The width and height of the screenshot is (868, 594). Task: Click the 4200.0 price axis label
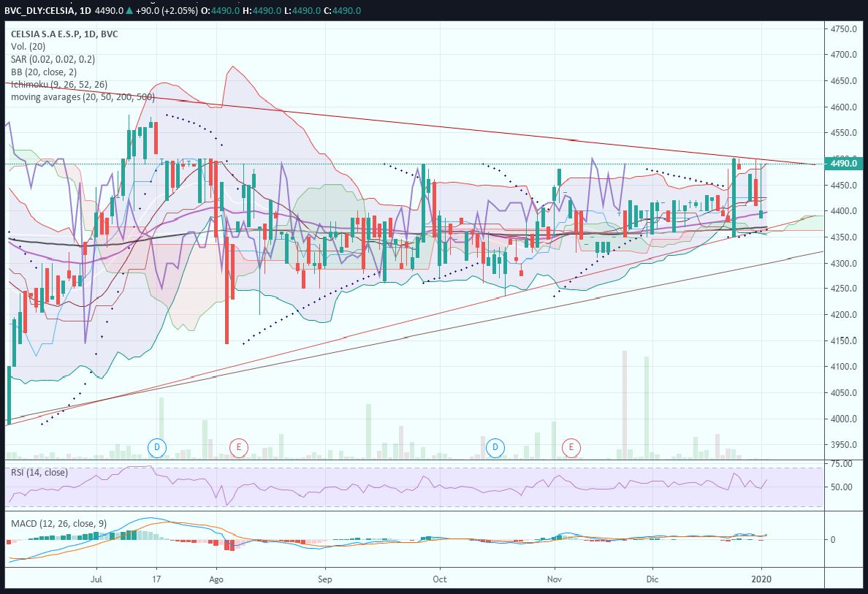pos(844,314)
